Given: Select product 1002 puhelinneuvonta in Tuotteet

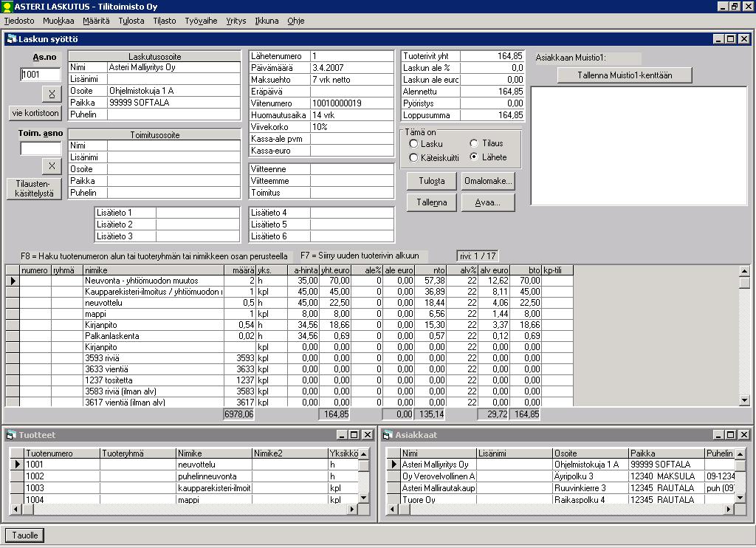Looking at the screenshot, I should click(191, 476).
